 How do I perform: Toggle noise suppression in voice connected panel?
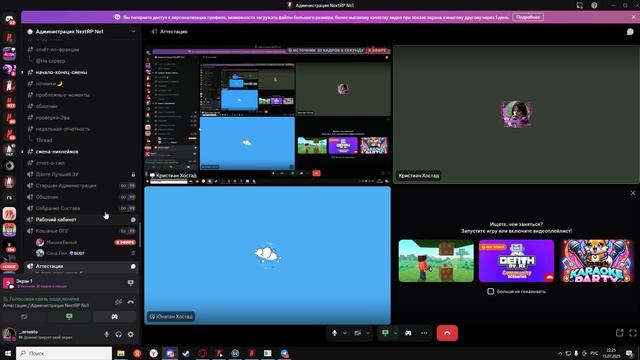coord(118,302)
